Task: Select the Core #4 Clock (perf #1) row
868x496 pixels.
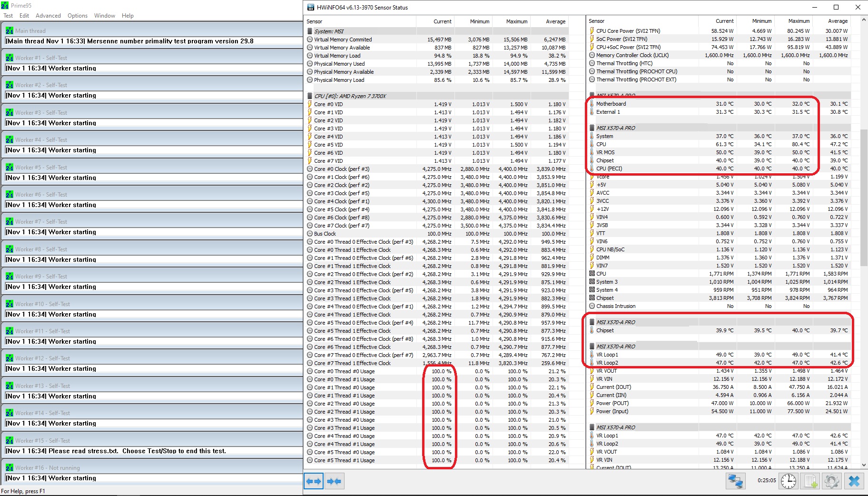Action: pos(437,201)
